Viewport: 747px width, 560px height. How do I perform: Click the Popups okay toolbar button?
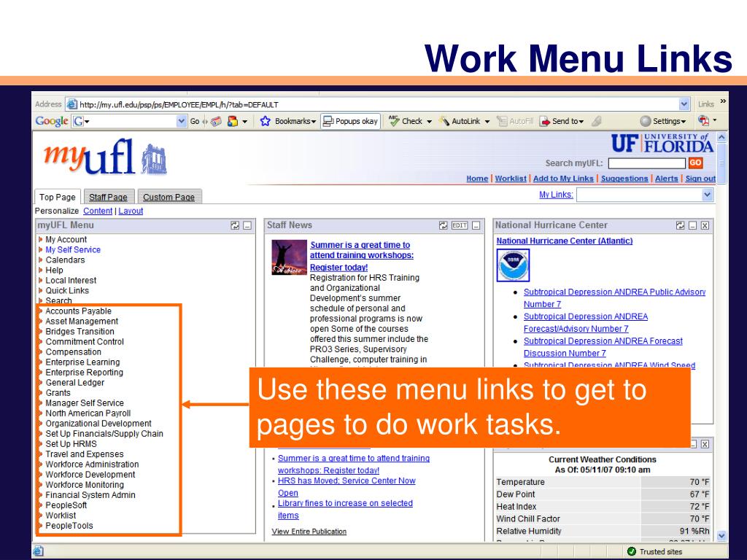[x=351, y=122]
